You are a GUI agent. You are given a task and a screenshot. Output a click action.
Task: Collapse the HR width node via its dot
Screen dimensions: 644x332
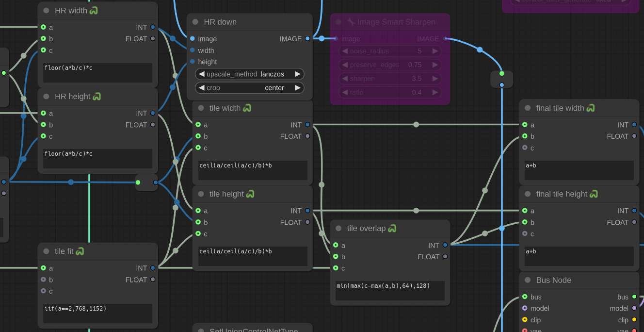pyautogui.click(x=46, y=11)
